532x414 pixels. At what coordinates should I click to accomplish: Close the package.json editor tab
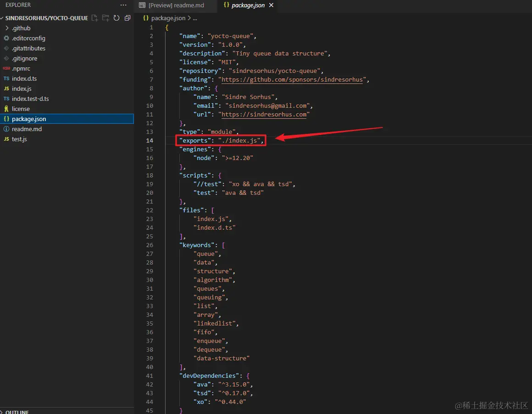271,5
